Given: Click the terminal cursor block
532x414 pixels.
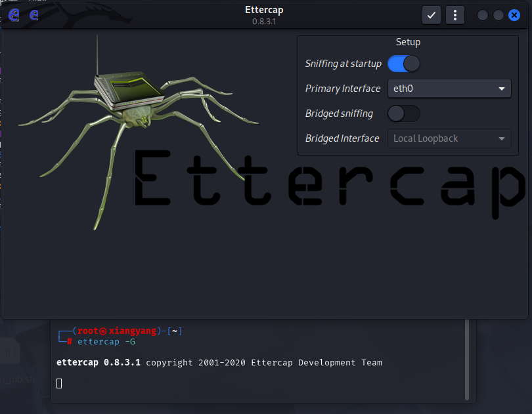Looking at the screenshot, I should coord(59,383).
